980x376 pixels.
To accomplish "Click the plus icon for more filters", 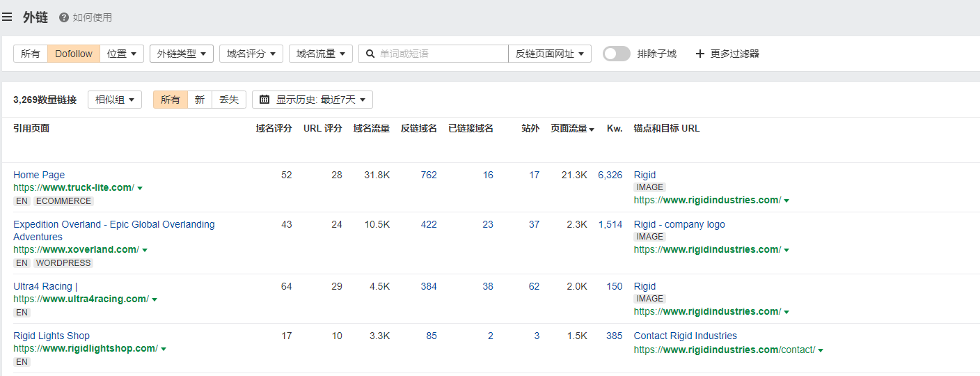I will click(700, 54).
